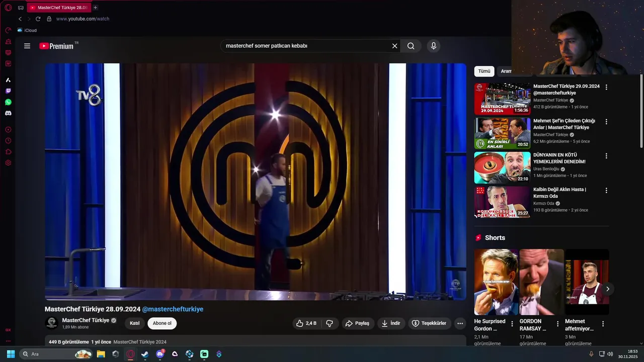Like the video with thumbs up

[306, 323]
